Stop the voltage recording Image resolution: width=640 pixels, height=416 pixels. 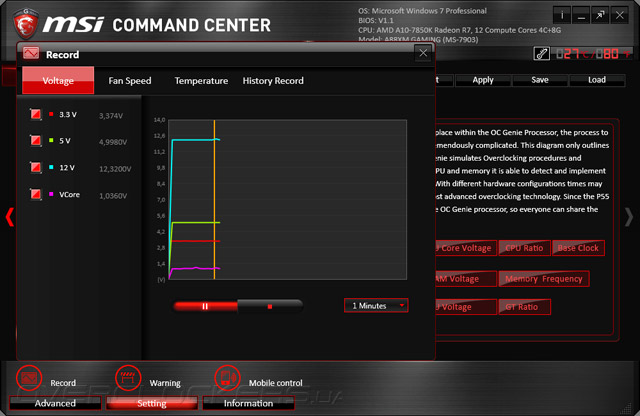(x=270, y=306)
